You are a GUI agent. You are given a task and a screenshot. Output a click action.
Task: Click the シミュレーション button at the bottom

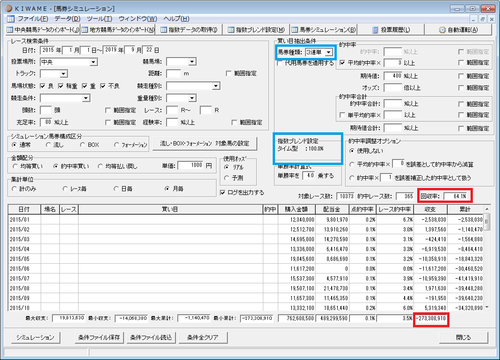click(x=36, y=337)
